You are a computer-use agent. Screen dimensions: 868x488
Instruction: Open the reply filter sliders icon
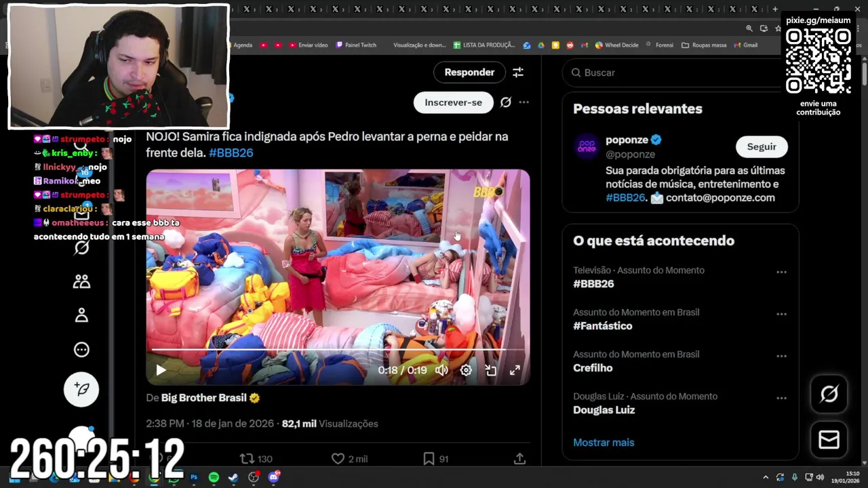click(518, 73)
